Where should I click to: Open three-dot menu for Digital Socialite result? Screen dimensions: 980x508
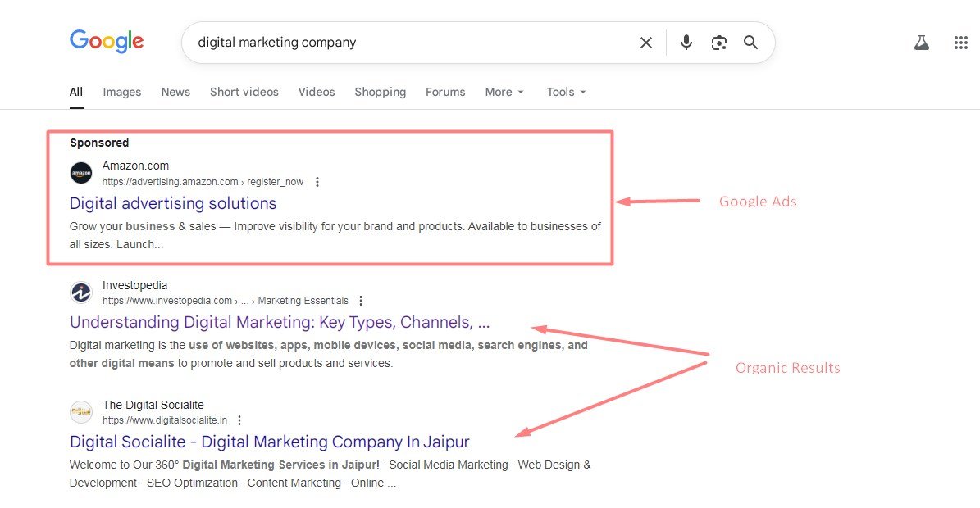(239, 420)
